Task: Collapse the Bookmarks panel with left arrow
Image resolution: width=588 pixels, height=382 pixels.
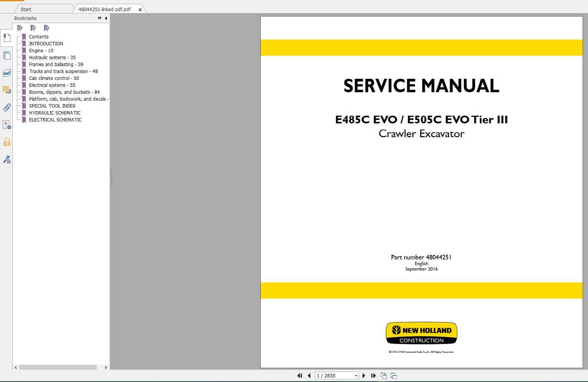Action: 106,18
